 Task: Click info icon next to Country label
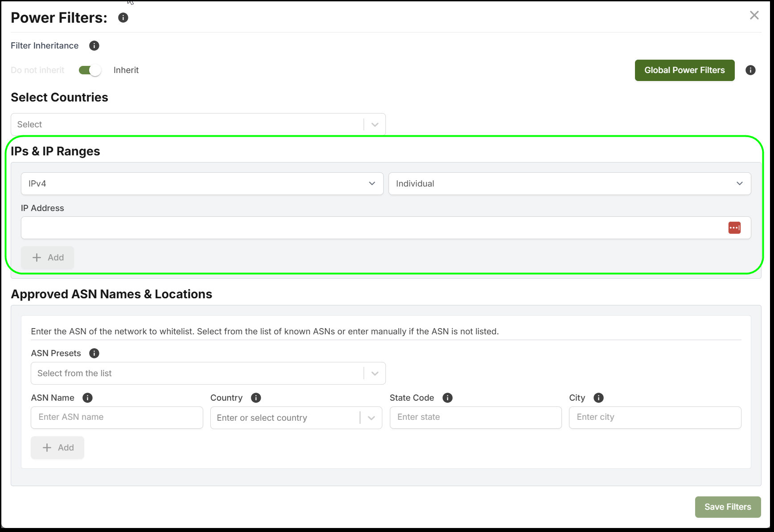(x=256, y=398)
